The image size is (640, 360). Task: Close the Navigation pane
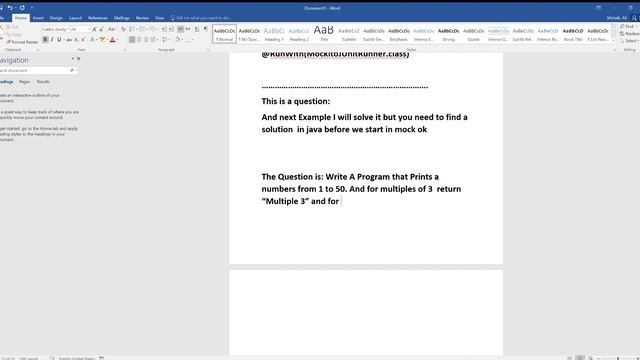(78, 59)
